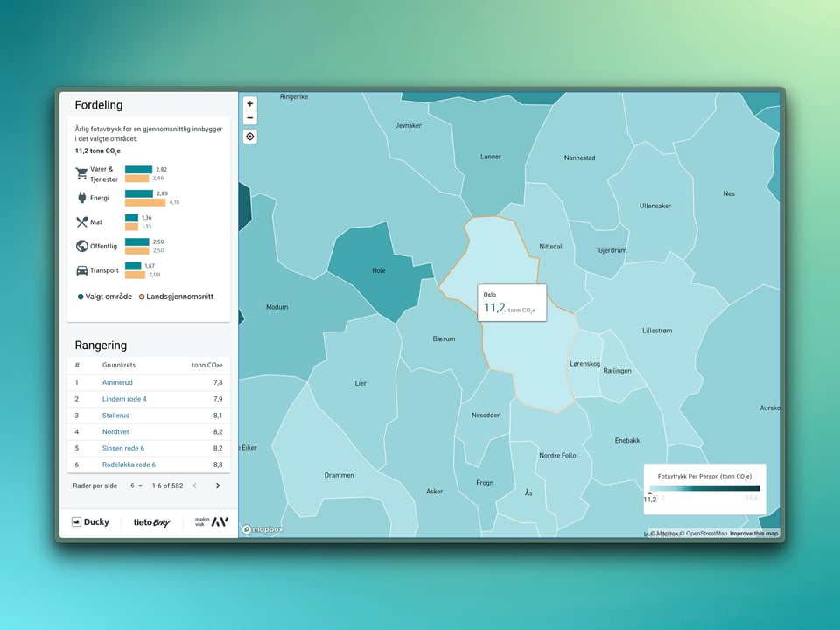Open Rodeløkka rode 6 entry

[x=129, y=465]
